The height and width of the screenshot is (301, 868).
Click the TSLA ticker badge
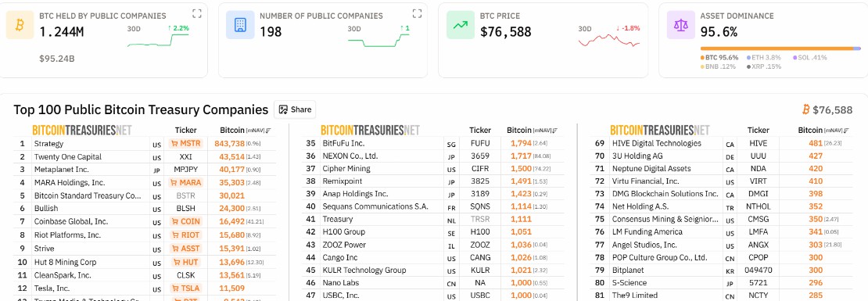tap(186, 288)
